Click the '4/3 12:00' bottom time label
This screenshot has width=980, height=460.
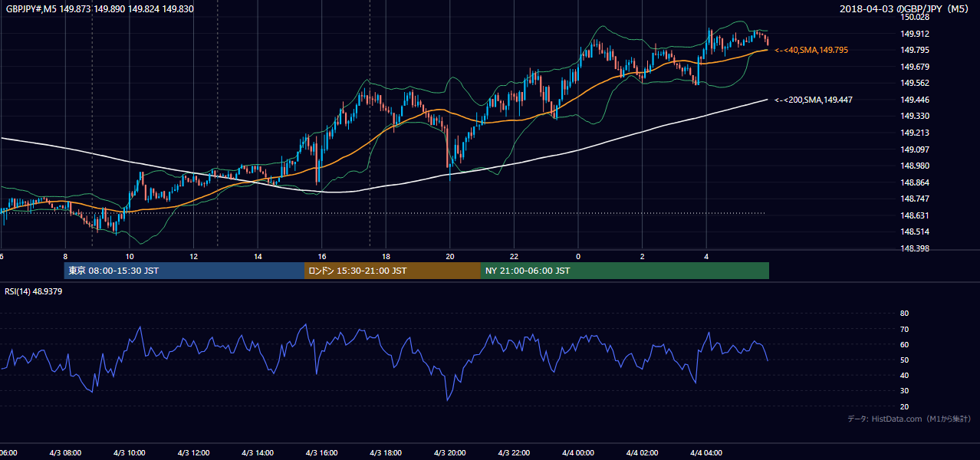coord(193,453)
